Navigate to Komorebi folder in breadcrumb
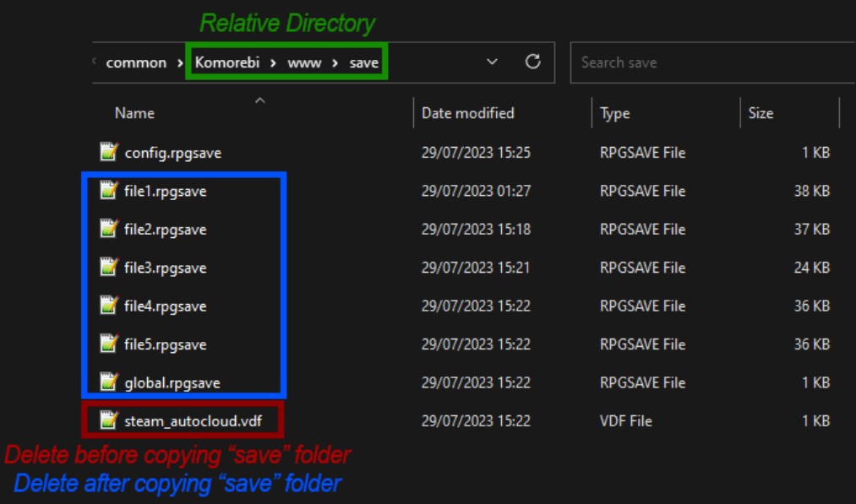 click(227, 62)
